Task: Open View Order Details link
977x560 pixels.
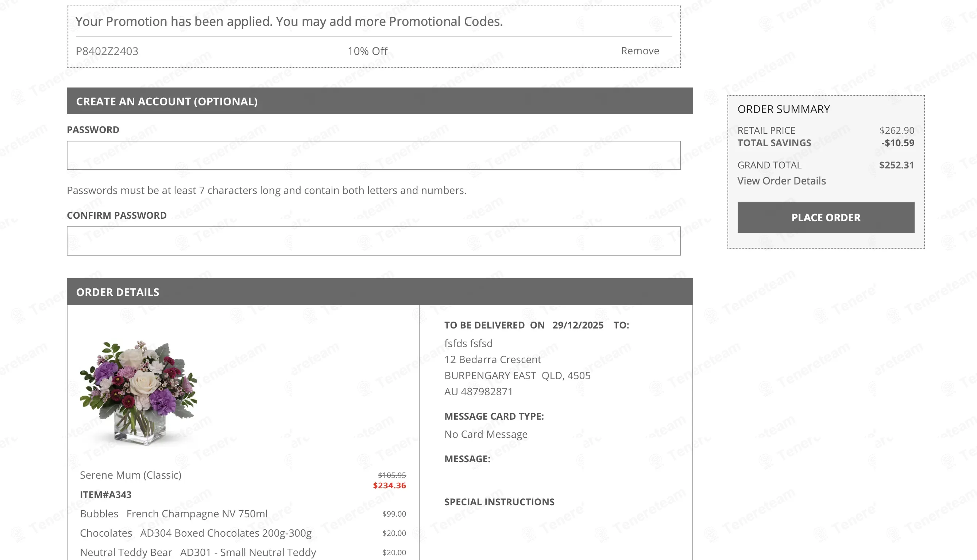Action: point(781,181)
